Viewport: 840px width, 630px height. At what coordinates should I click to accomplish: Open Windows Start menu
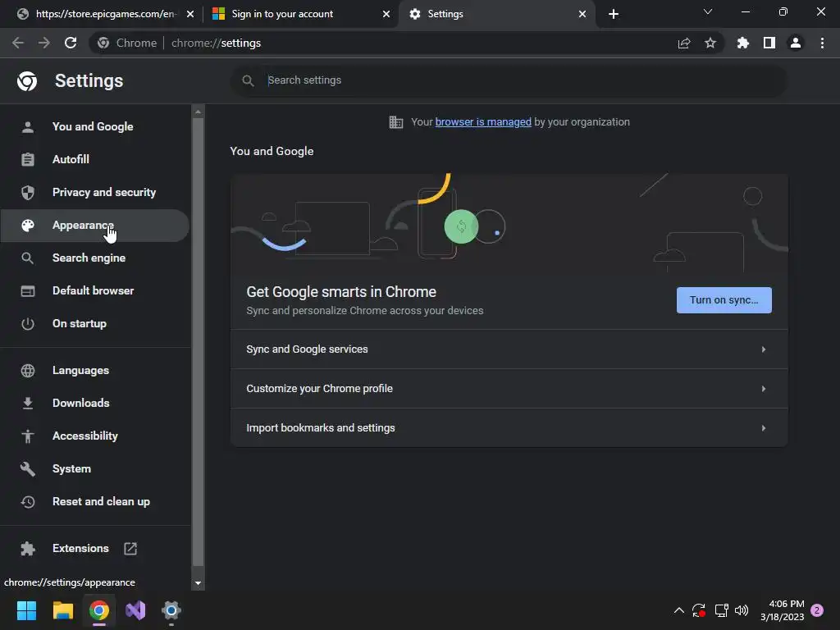click(26, 610)
